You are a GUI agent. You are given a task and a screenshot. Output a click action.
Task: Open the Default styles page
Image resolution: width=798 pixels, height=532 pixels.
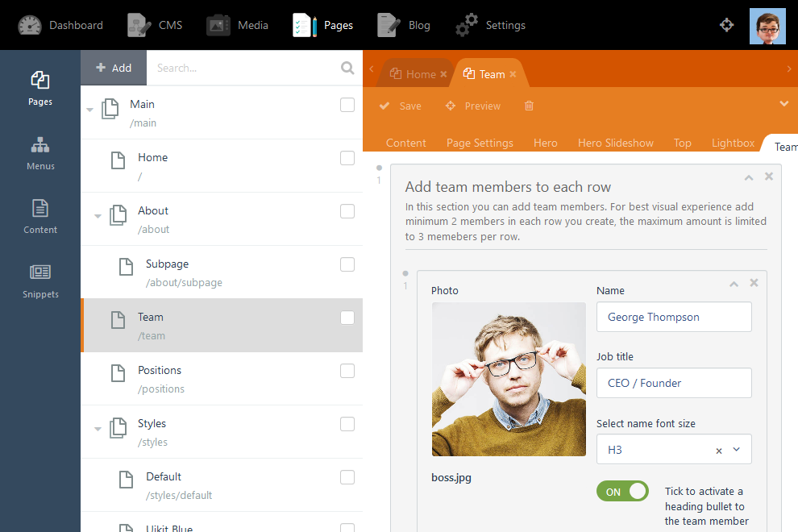tap(222, 485)
